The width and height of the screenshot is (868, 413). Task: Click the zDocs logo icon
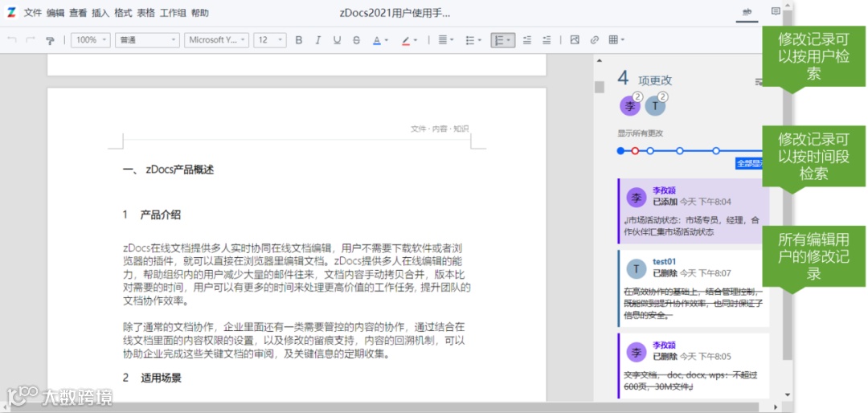click(11, 12)
